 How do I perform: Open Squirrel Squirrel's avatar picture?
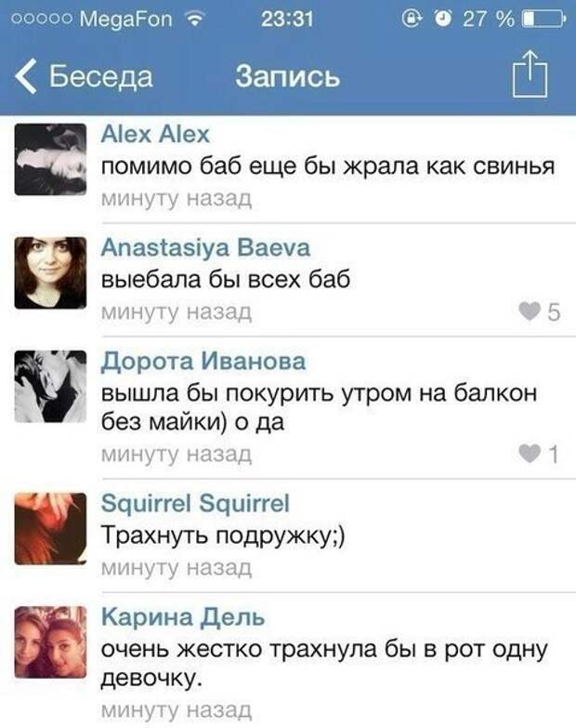pos(50,528)
